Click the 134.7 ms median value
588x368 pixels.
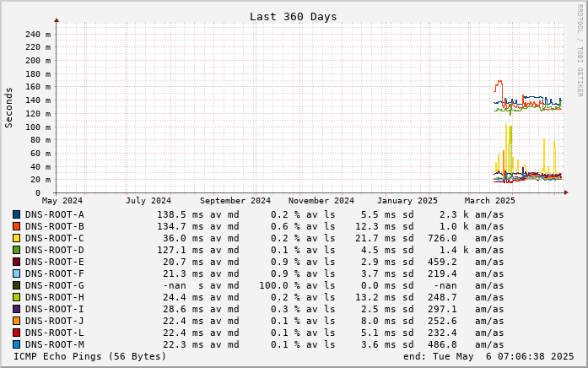180,226
